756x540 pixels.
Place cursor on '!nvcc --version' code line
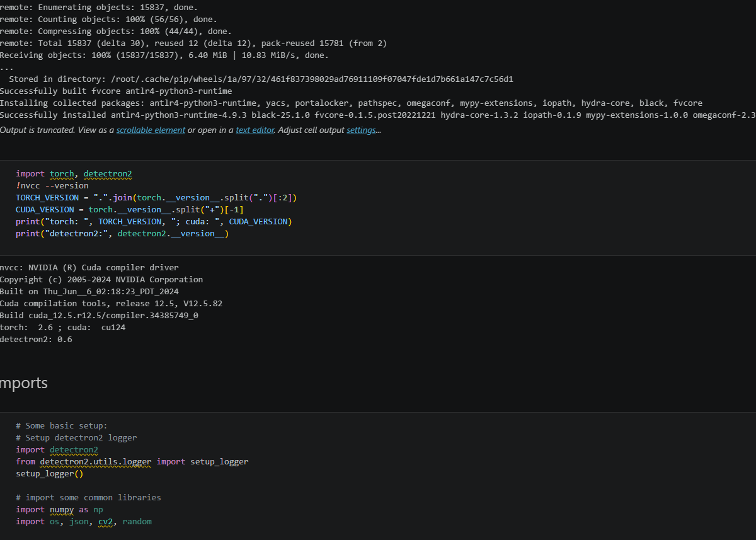(x=52, y=185)
